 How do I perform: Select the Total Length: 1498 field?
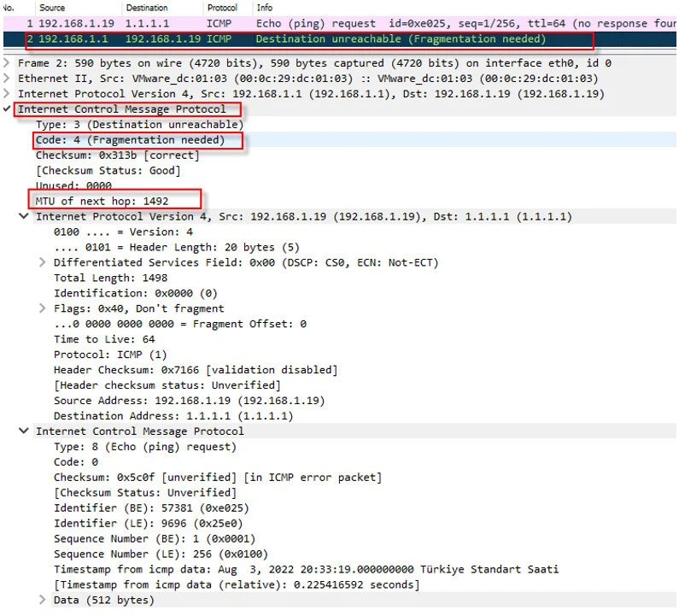(x=110, y=279)
